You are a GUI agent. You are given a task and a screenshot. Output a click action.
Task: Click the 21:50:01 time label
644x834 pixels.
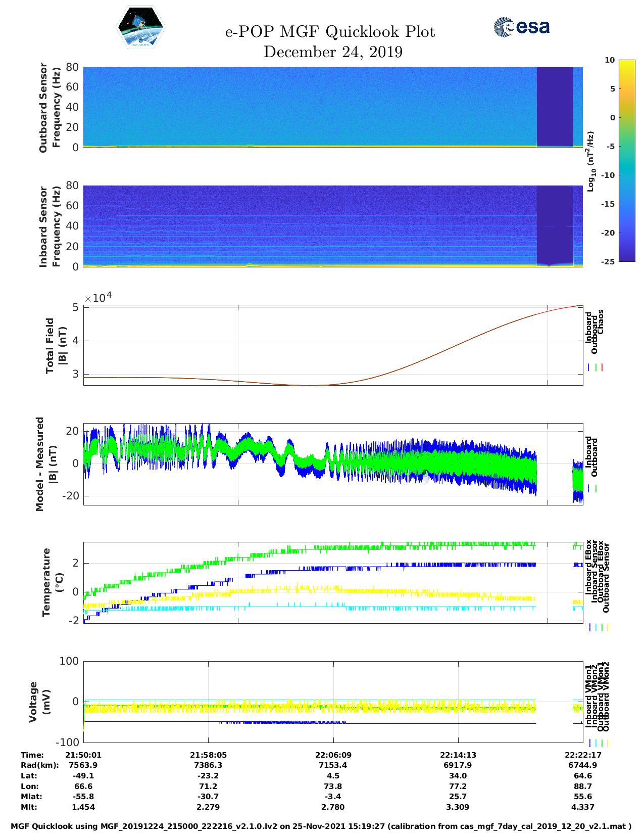point(83,755)
